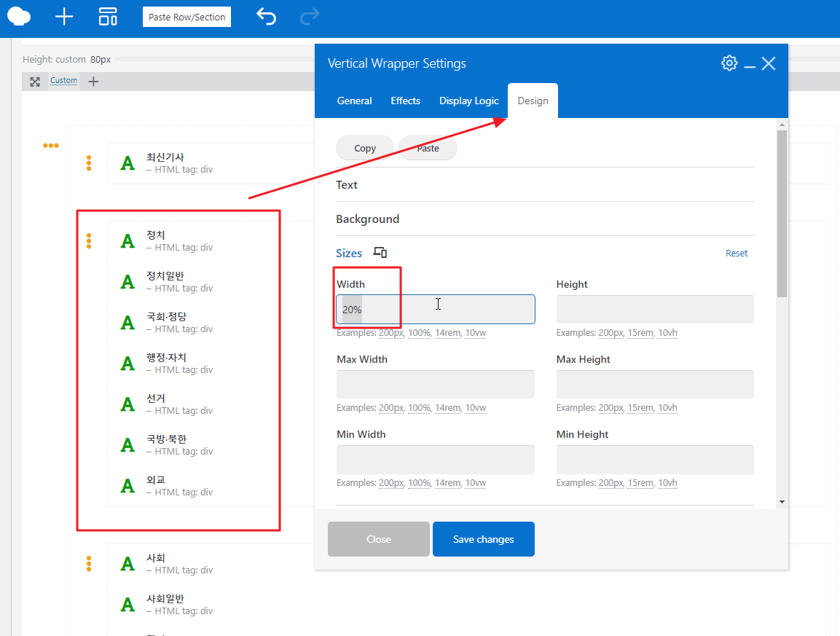The width and height of the screenshot is (840, 636).
Task: Click the 10vh example under Height
Action: pos(667,333)
